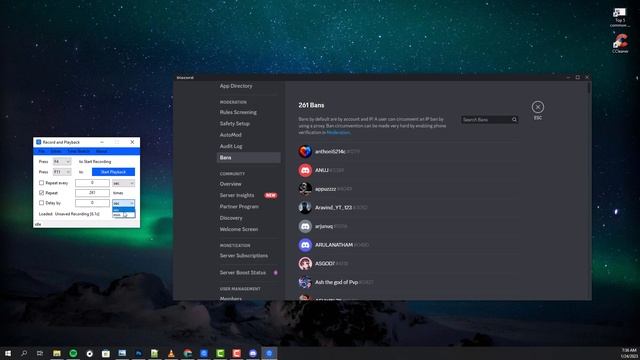Click ANUJ's red Discord avatar
Image resolution: width=640 pixels, height=360 pixels.
(305, 170)
